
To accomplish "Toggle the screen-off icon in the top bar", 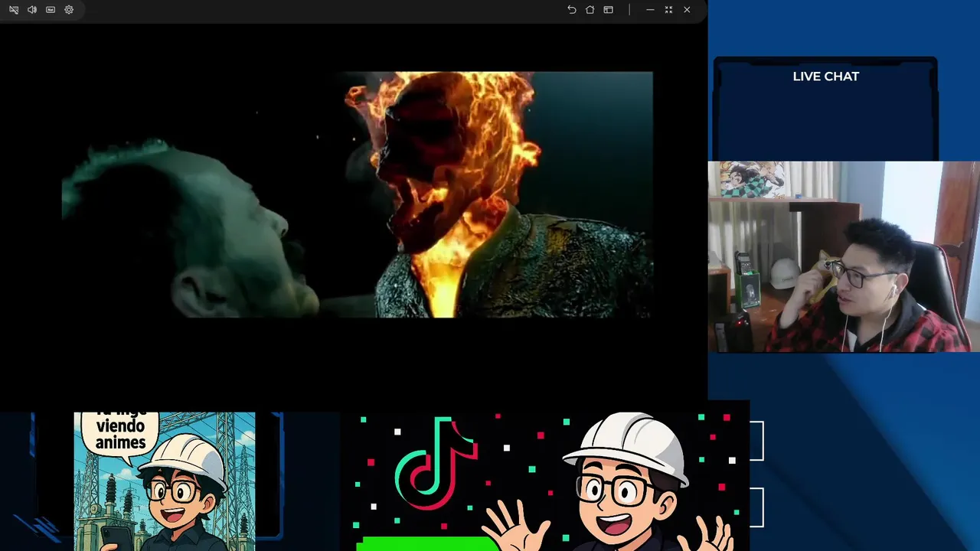I will tap(14, 10).
